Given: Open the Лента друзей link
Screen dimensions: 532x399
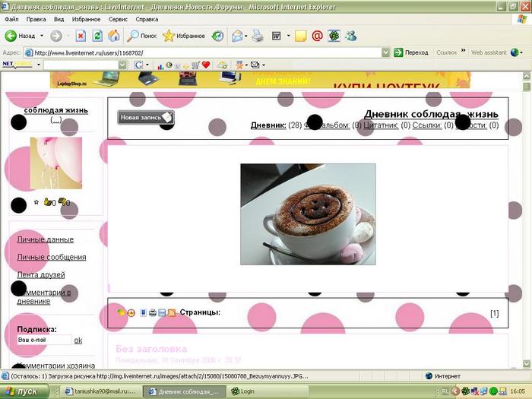Looking at the screenshot, I should pyautogui.click(x=41, y=275).
